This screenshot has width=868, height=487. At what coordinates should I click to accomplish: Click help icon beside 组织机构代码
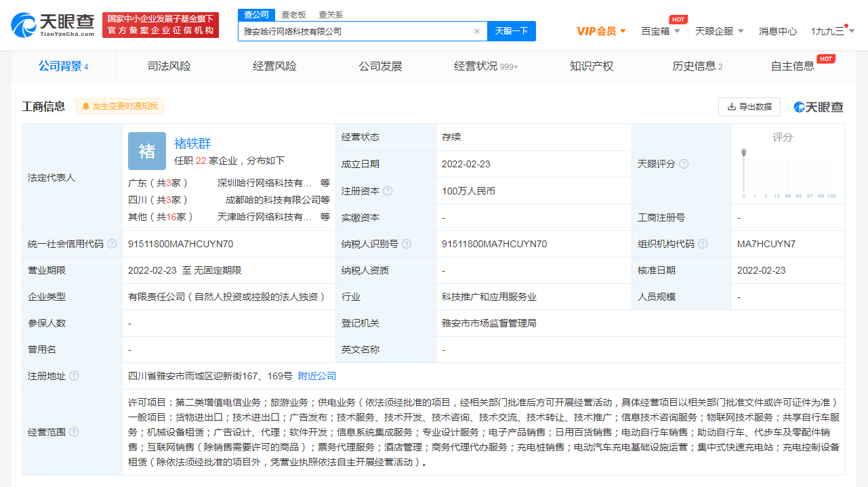(703, 244)
